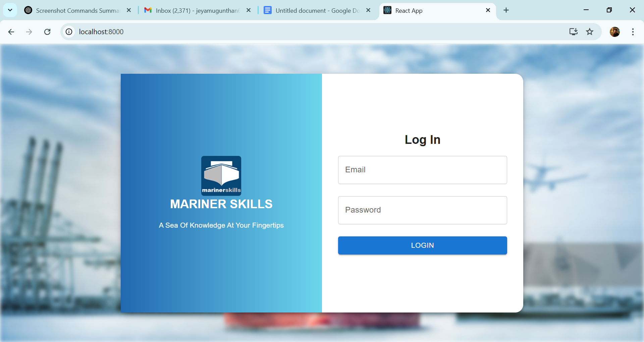Click the install app icon in address bar

click(573, 32)
